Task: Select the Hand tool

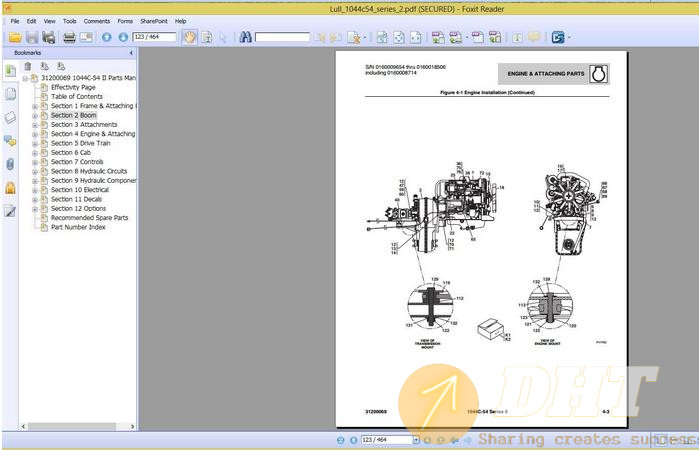Action: 189,37
